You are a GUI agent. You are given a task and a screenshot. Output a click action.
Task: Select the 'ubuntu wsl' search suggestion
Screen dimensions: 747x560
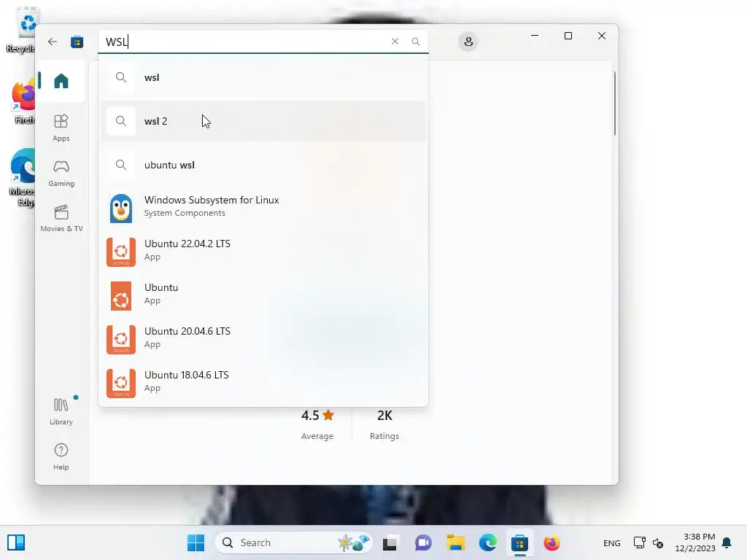click(x=263, y=165)
